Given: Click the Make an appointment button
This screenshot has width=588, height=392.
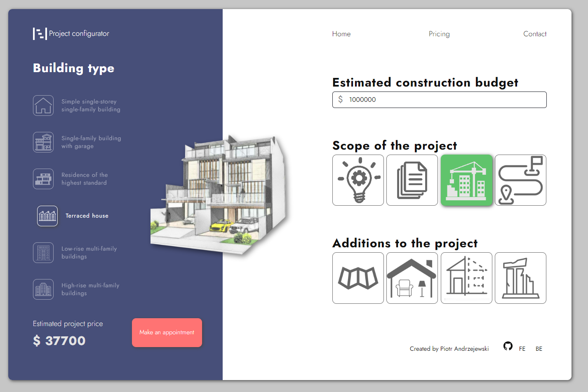Looking at the screenshot, I should [x=167, y=333].
